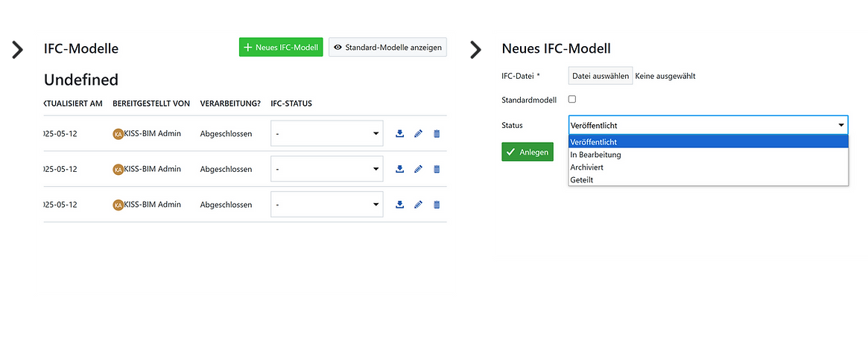
Task: Choose In Bearbeitung from status list
Action: pyautogui.click(x=708, y=155)
